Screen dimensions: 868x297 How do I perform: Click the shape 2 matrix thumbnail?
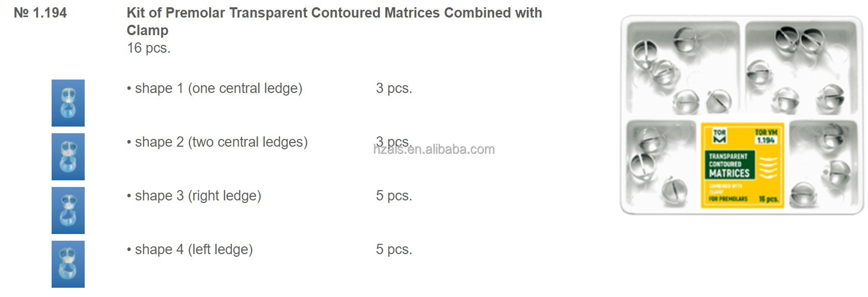coord(68,157)
